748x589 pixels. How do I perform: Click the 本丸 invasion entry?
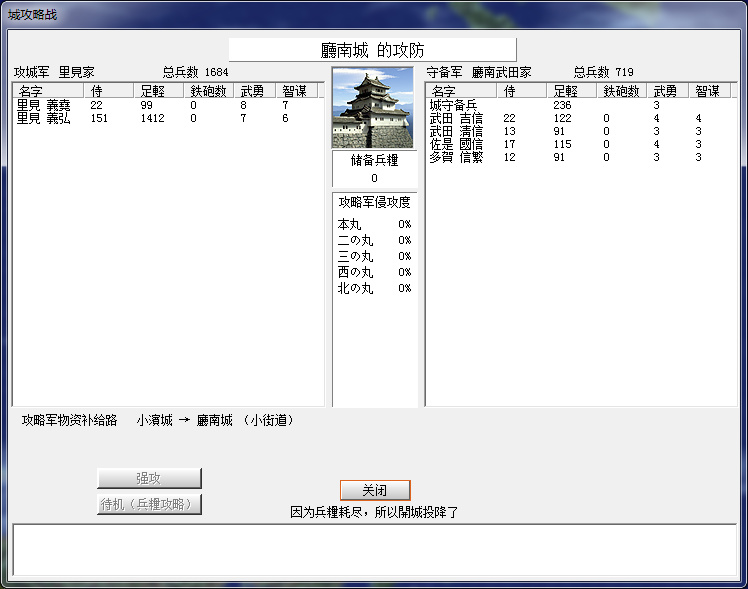pyautogui.click(x=374, y=224)
